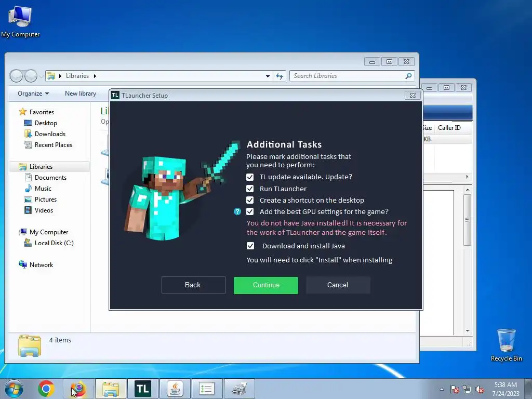Click the green Continue button
Screen dimensions: 532x399
click(x=265, y=285)
